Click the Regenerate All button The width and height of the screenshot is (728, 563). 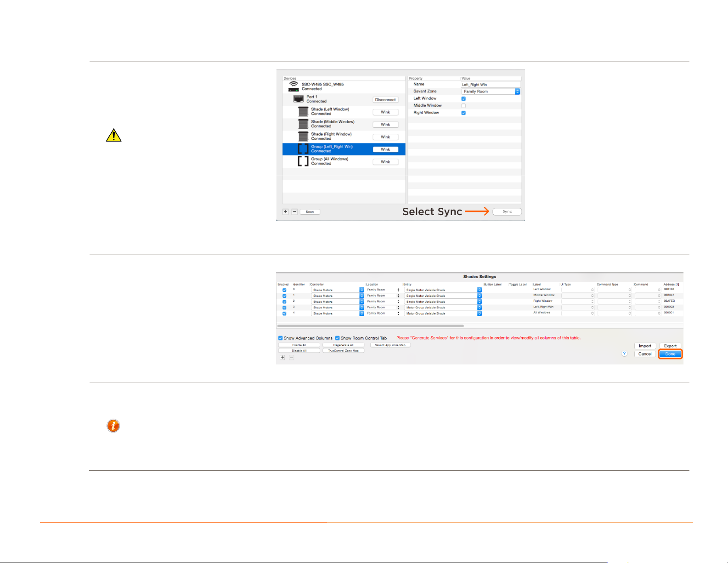[x=344, y=345]
